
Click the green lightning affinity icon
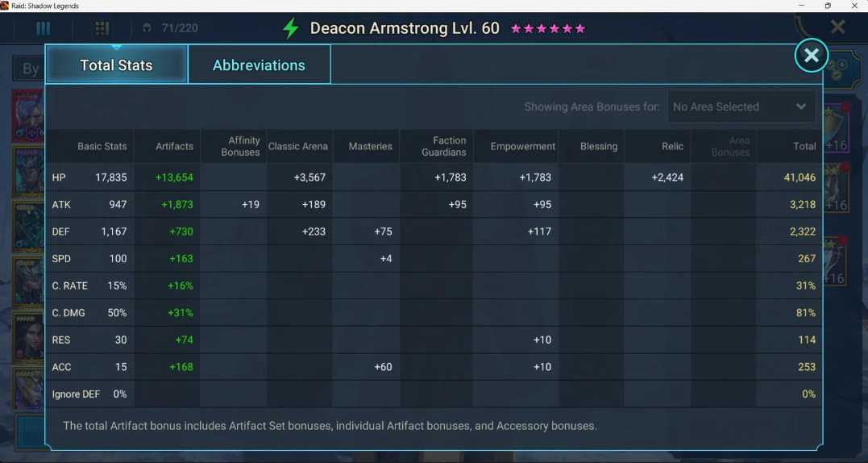point(290,28)
